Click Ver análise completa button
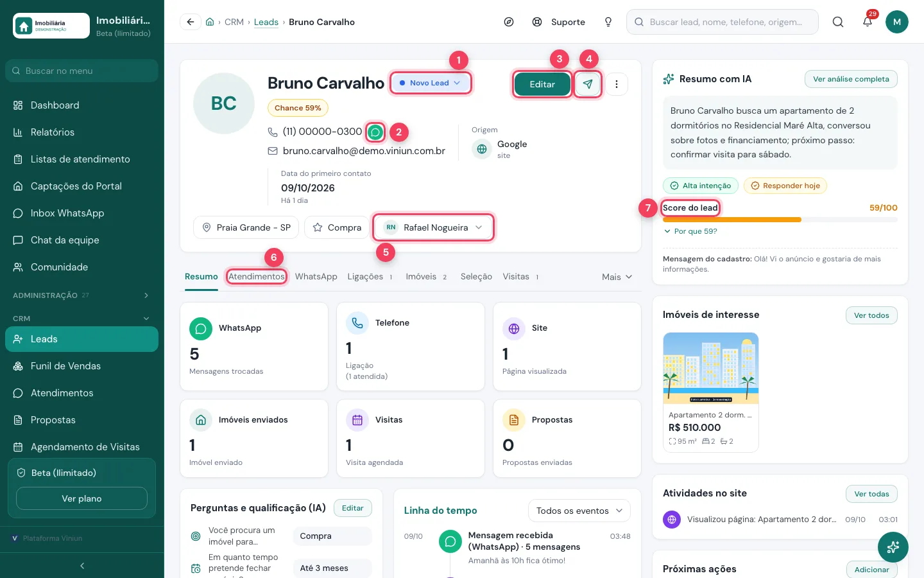 [851, 79]
